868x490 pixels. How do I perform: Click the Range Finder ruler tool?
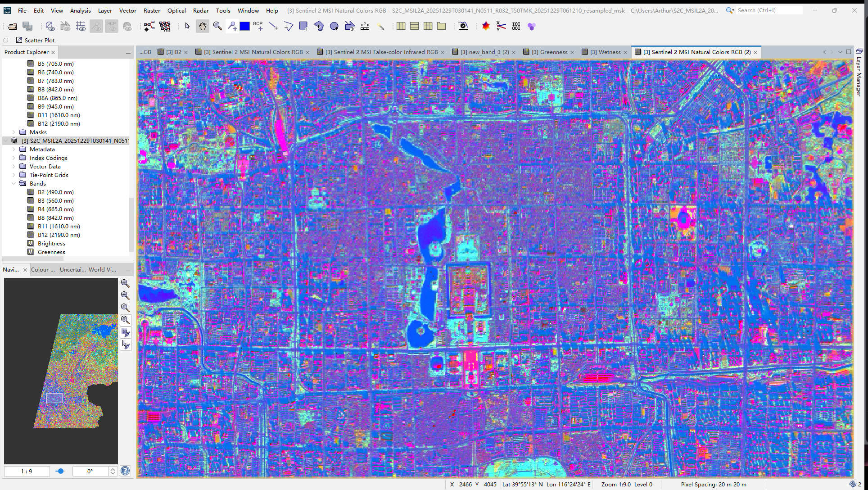tap(365, 27)
